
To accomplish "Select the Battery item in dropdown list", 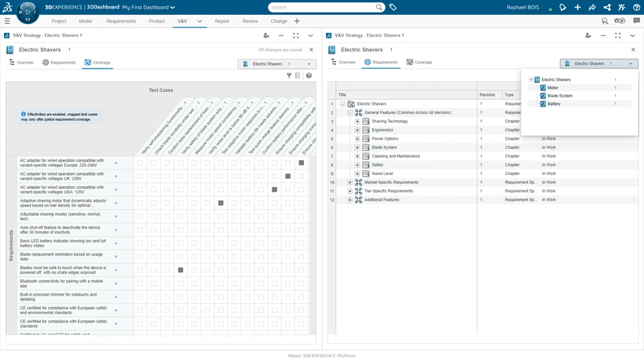I will [x=553, y=104].
